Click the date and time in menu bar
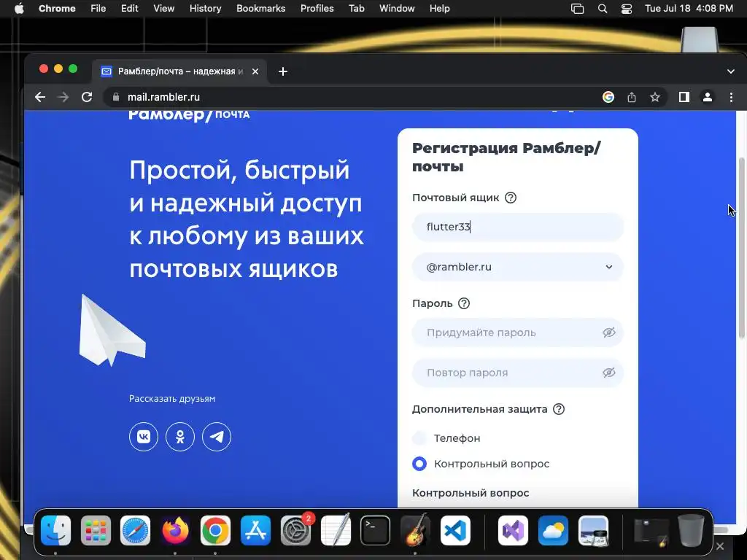747x560 pixels. [689, 9]
